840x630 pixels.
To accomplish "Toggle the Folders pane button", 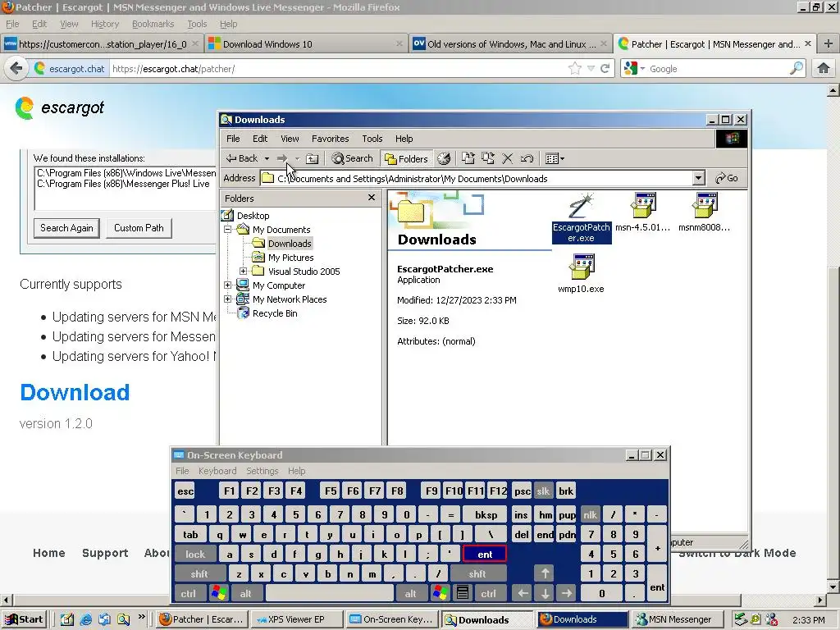I will pos(407,158).
